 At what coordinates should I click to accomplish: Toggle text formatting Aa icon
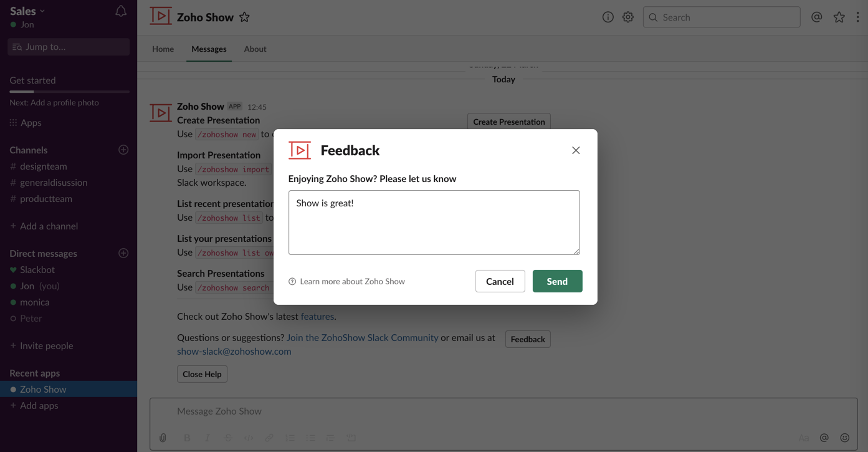pos(804,438)
